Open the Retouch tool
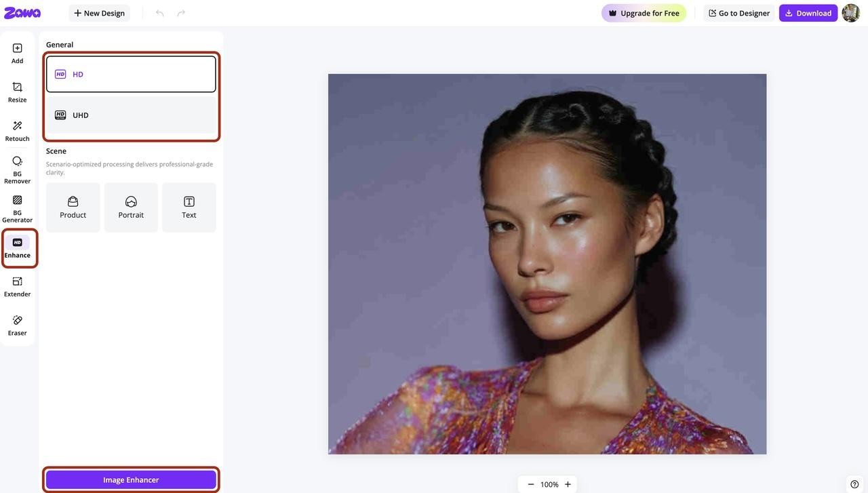Screen dimensions: 868x493 click(17, 131)
